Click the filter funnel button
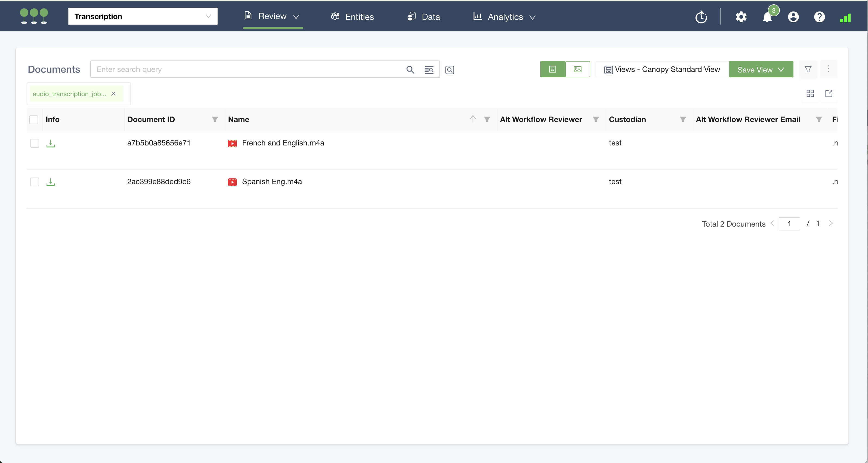Viewport: 868px width, 463px height. 808,69
